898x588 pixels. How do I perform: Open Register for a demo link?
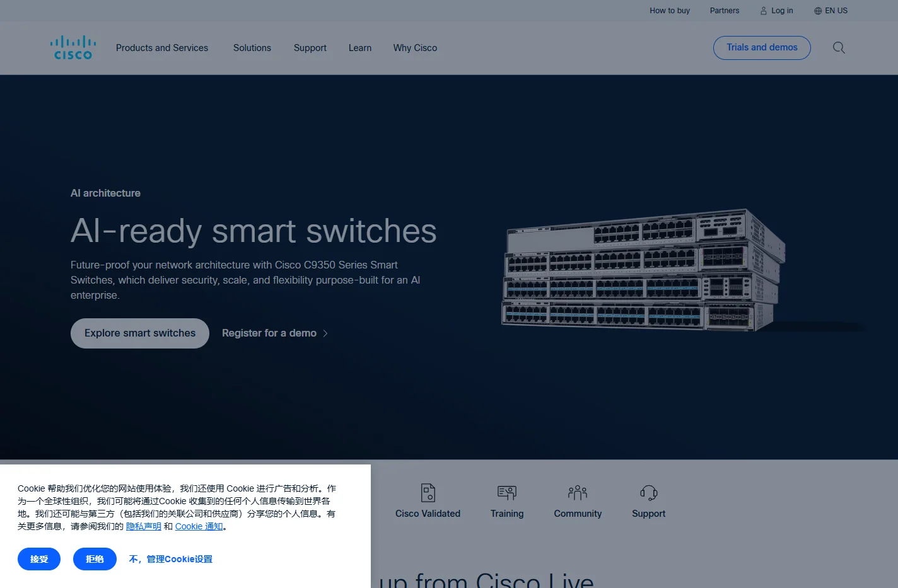[269, 333]
